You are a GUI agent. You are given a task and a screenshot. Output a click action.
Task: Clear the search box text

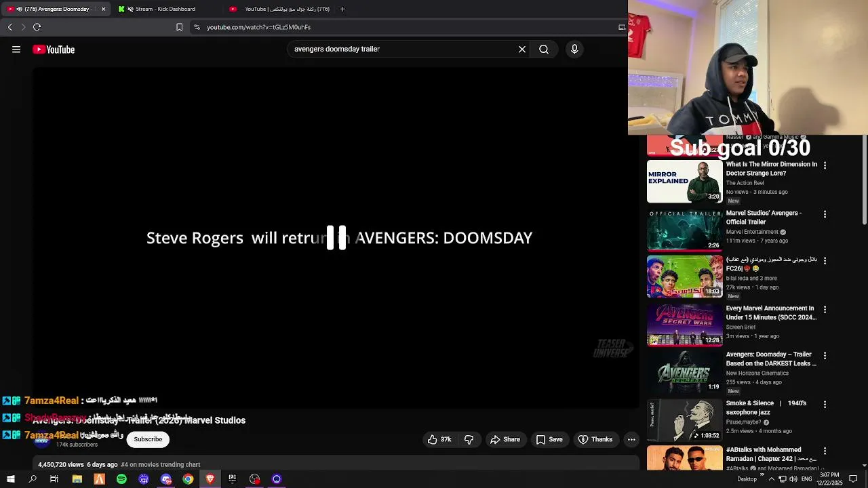(x=522, y=49)
